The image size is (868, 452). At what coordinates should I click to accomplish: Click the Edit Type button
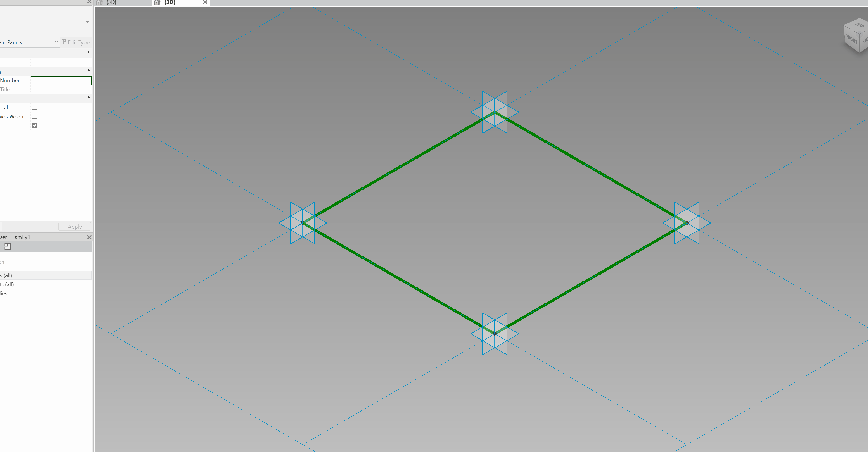pos(75,42)
